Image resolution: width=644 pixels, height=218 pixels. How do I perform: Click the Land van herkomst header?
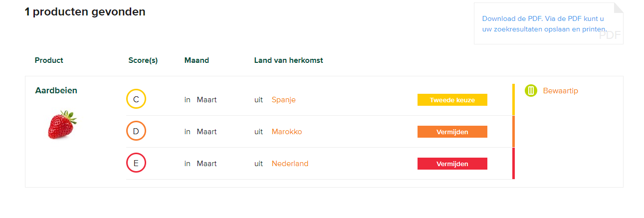click(x=288, y=60)
